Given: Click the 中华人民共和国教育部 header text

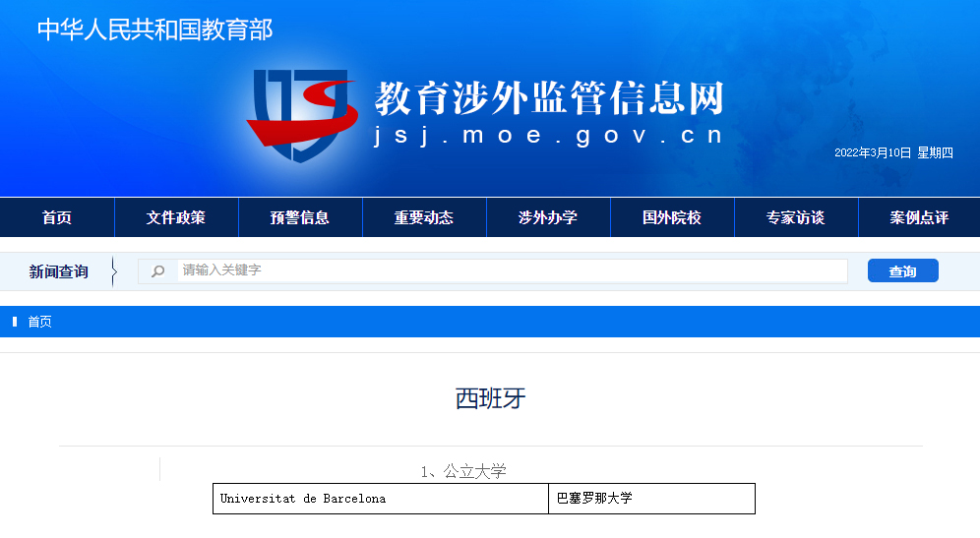Looking at the screenshot, I should click(155, 30).
